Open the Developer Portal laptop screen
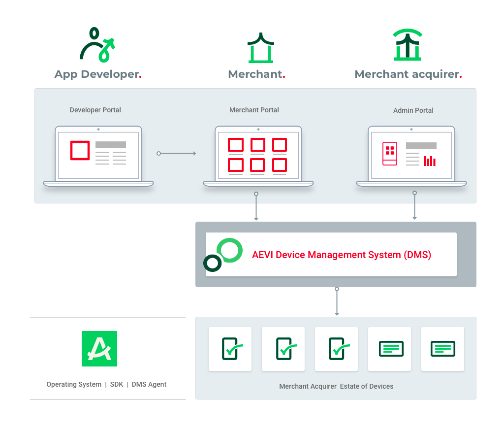This screenshot has height=432, width=504. click(98, 155)
